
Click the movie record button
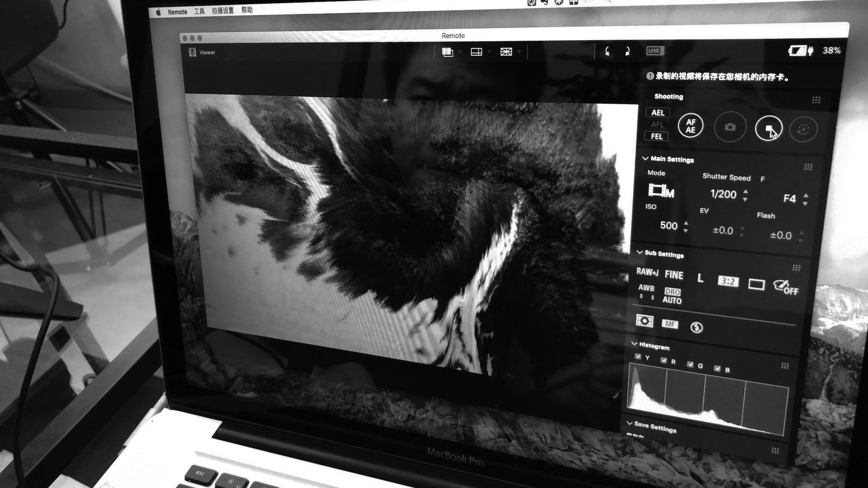[x=769, y=129]
